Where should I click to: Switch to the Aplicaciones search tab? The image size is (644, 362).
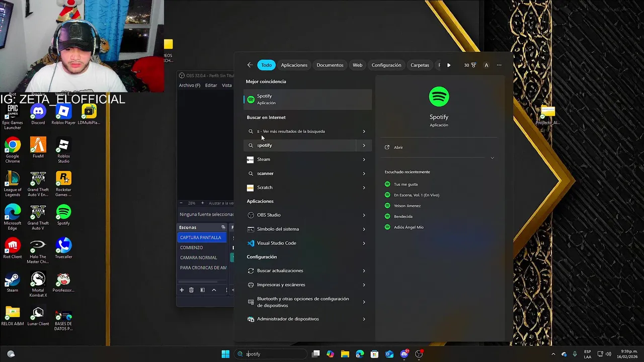tap(294, 65)
